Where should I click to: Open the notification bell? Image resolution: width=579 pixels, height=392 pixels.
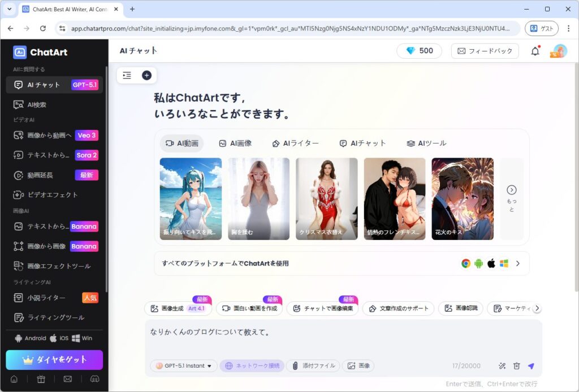coord(535,51)
